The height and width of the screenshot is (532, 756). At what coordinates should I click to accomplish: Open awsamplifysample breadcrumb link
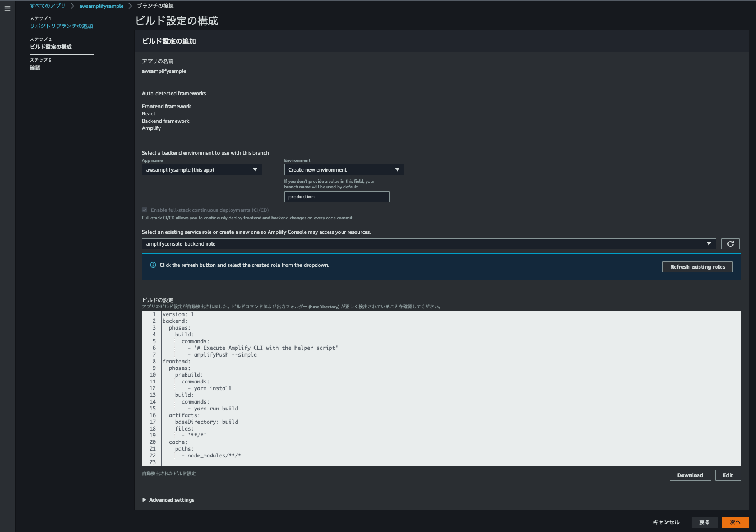102,6
